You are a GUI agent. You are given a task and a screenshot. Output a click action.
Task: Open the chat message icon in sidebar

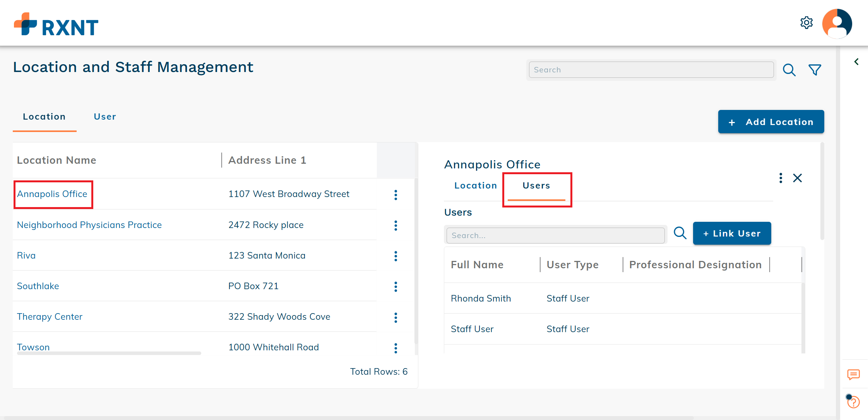click(x=853, y=374)
